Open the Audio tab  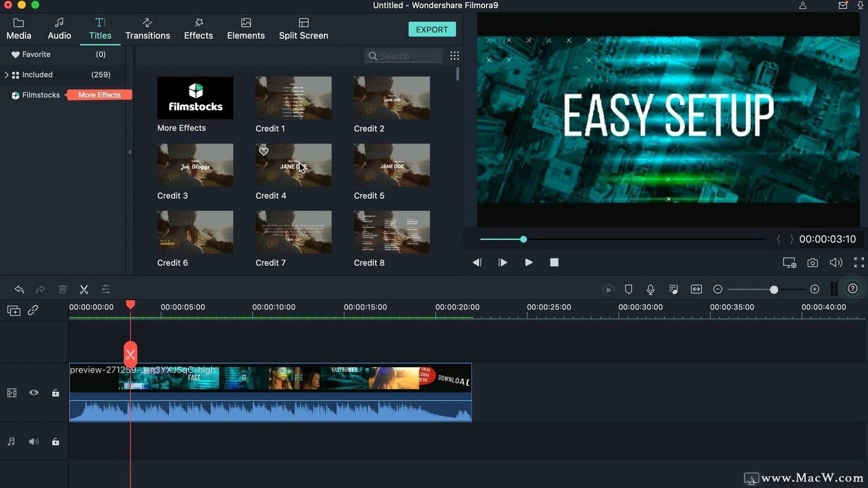59,29
